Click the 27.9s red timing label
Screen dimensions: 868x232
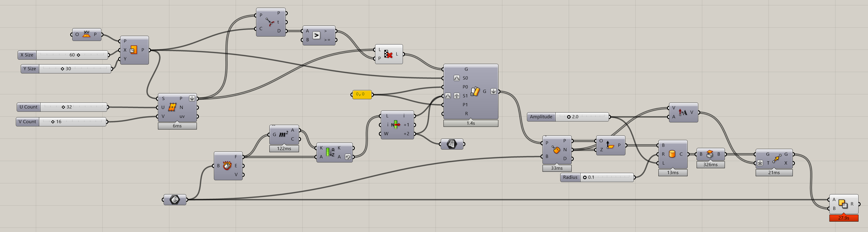pos(844,218)
